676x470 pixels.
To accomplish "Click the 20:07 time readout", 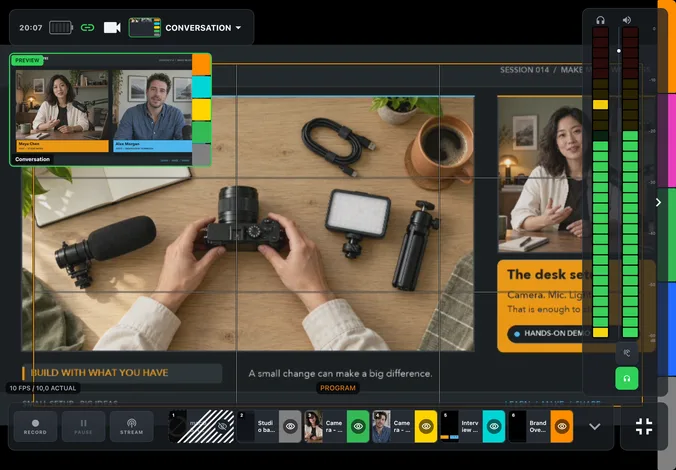I will [x=31, y=28].
